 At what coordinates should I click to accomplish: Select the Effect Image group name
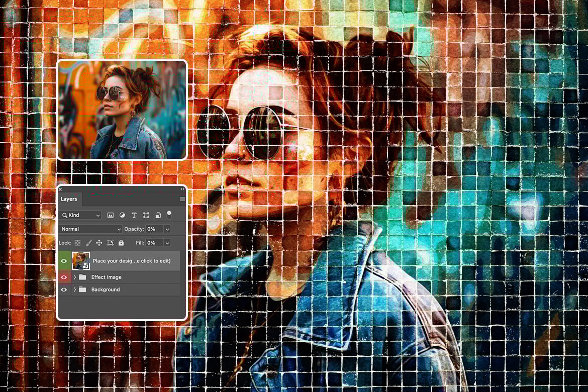coord(107,277)
